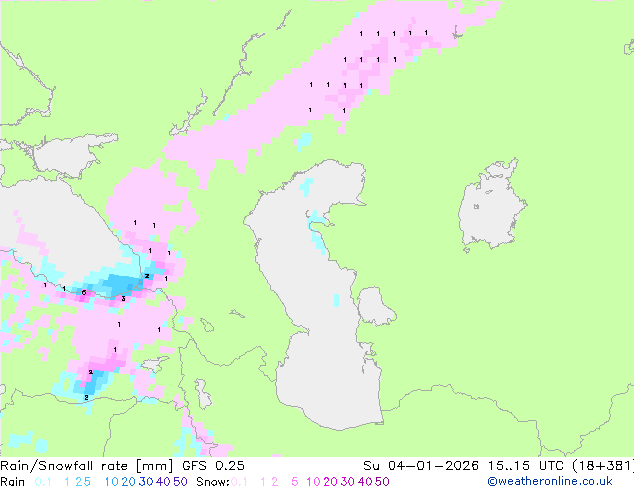
Task: Click the rain legend 40 value
Action: pyautogui.click(x=163, y=482)
